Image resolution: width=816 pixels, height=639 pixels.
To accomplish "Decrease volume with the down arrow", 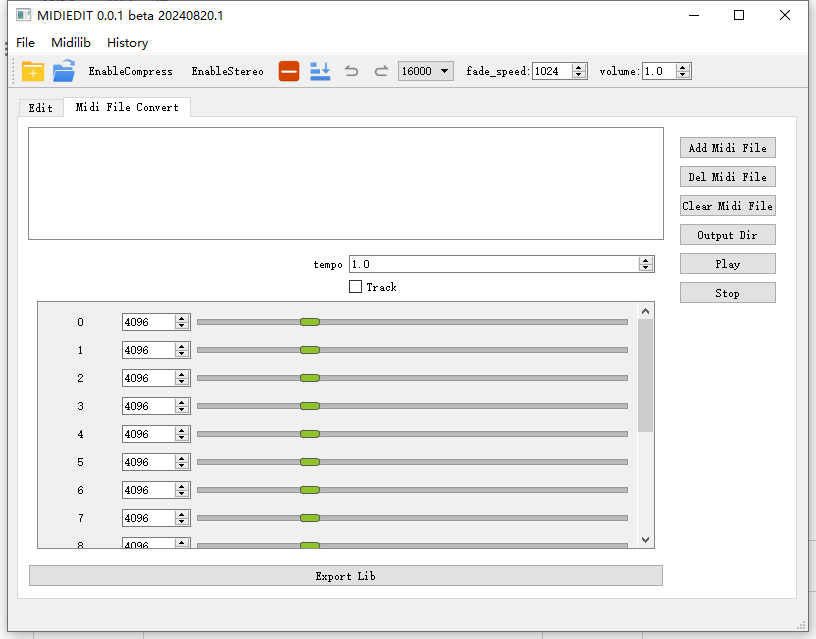I will click(683, 75).
